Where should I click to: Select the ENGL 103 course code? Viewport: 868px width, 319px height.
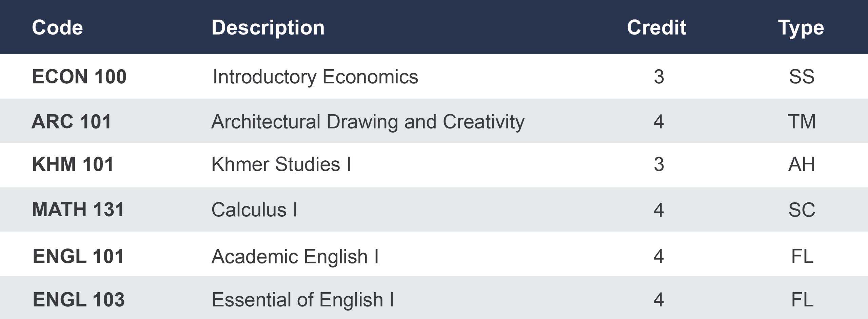(x=79, y=300)
